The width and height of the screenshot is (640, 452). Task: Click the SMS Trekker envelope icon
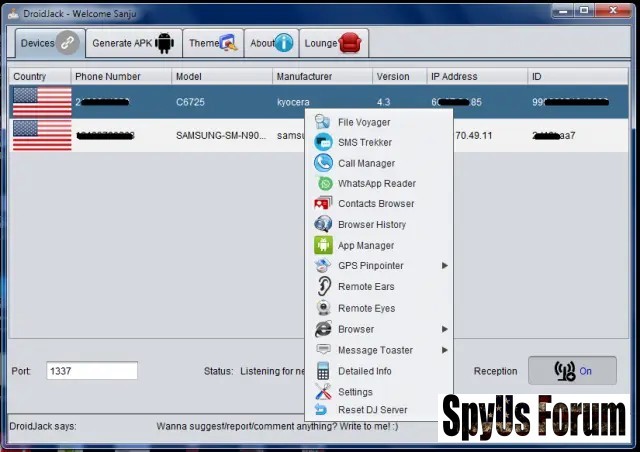tap(323, 142)
